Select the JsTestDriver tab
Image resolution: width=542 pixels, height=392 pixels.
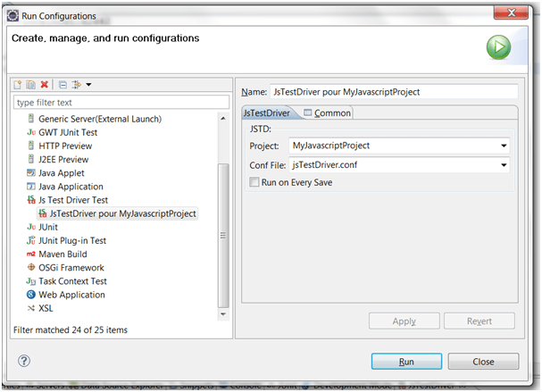pyautogui.click(x=270, y=113)
